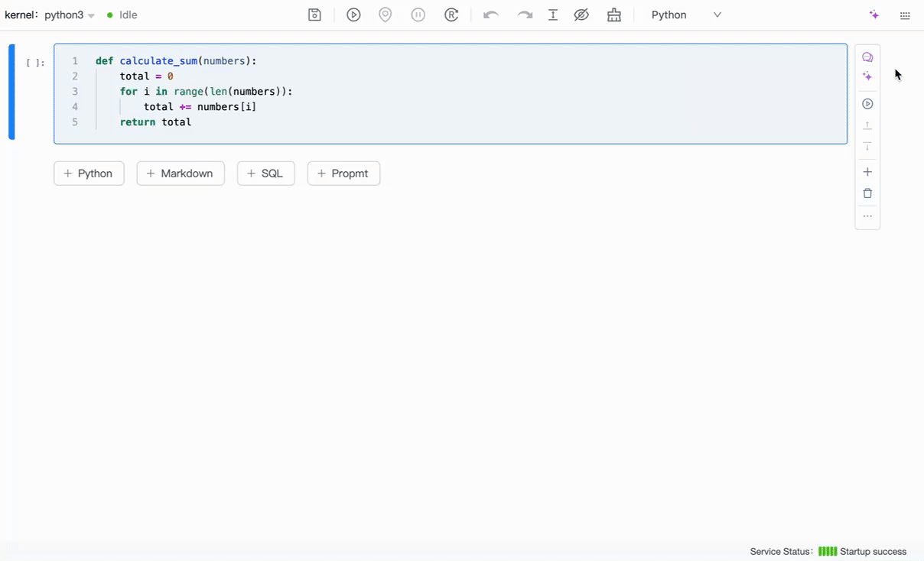The width and height of the screenshot is (924, 561).
Task: Click the location pin icon in the toolbar
Action: [386, 15]
